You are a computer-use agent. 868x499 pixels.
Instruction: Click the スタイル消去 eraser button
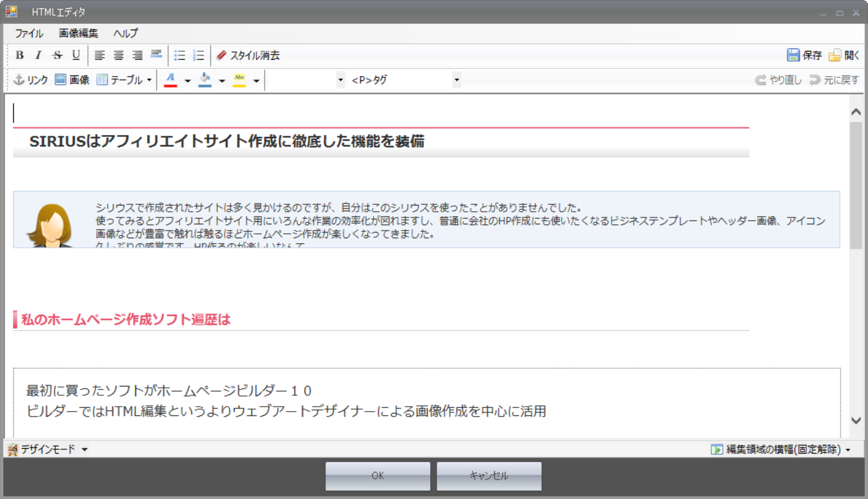(248, 55)
